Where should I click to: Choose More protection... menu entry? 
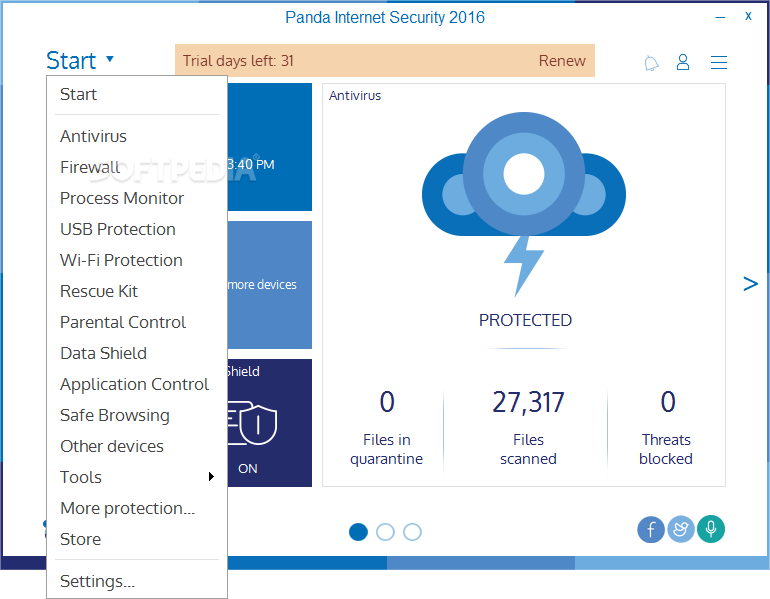tap(137, 508)
